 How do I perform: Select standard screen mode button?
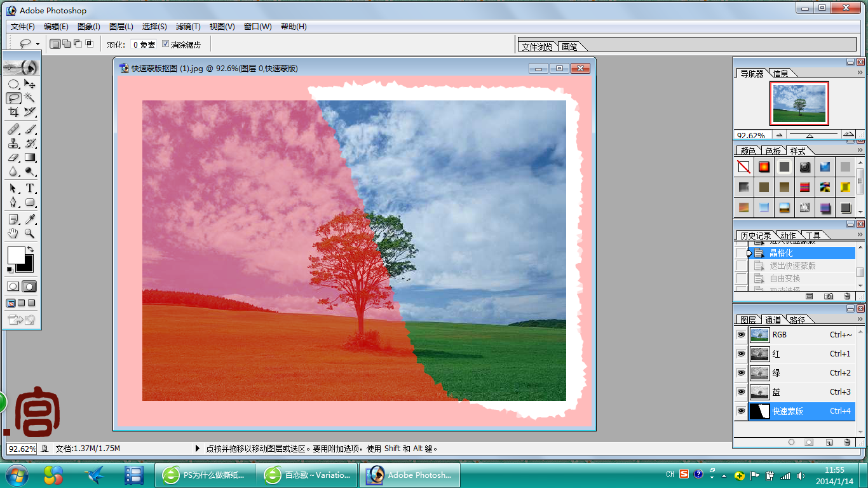pos(11,303)
